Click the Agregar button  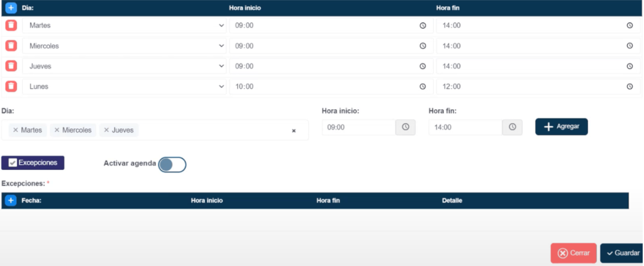(561, 126)
